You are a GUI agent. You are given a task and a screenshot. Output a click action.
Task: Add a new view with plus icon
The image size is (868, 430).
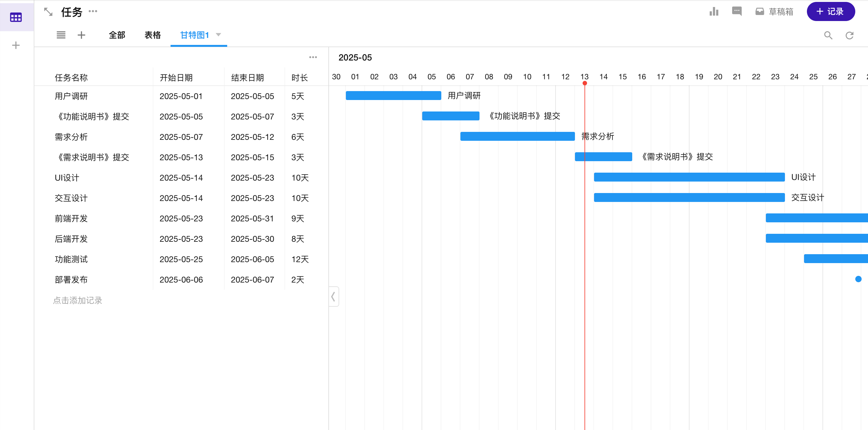pos(81,35)
